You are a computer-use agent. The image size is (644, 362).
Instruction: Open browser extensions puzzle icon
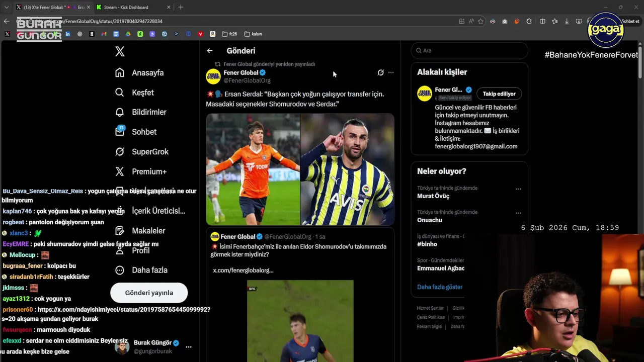coord(529,21)
